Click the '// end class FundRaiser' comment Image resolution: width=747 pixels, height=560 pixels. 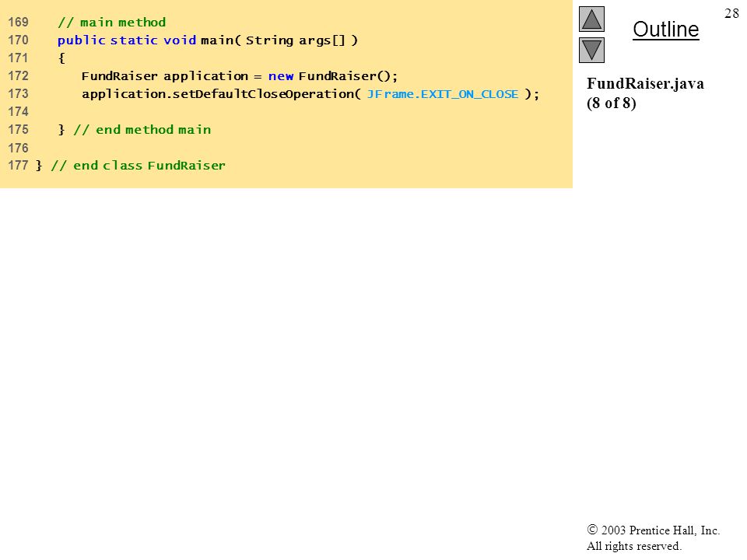[x=139, y=166]
